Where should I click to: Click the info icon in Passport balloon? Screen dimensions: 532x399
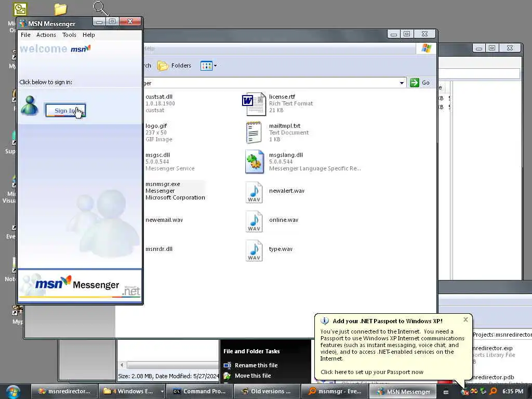pyautogui.click(x=325, y=321)
